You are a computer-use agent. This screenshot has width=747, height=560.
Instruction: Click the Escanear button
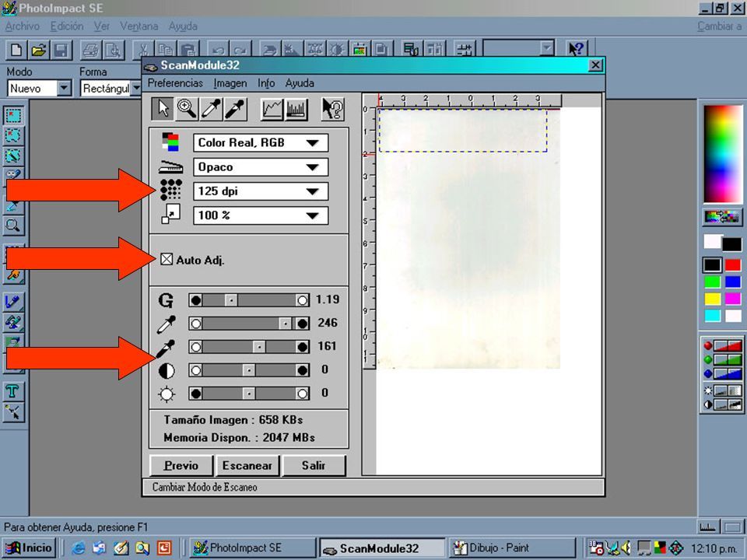(247, 466)
